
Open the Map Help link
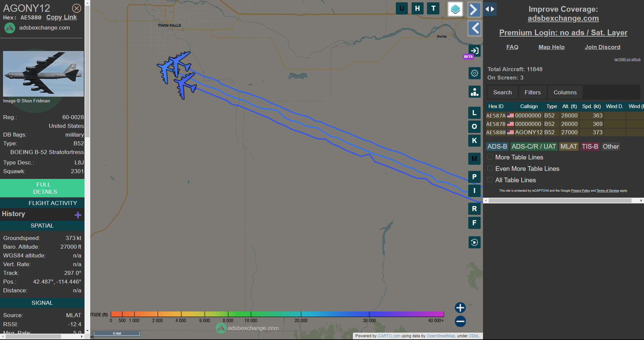[x=551, y=47]
